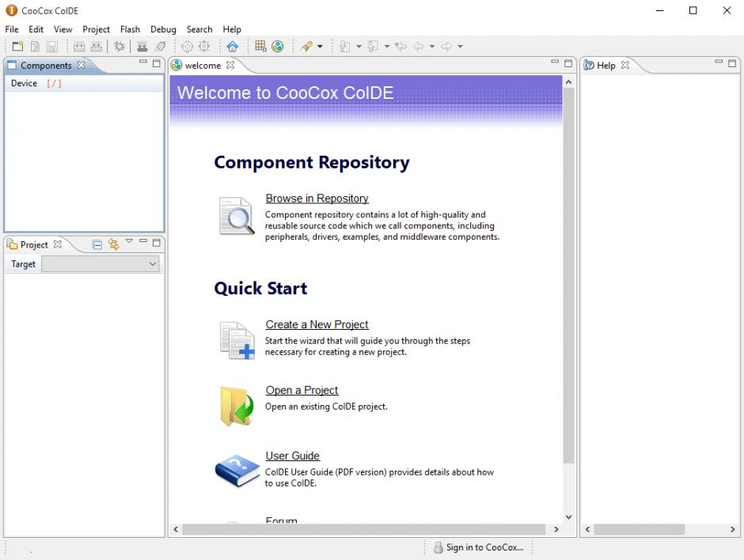Click the Create a New Project link
744x560 pixels.
(x=317, y=324)
